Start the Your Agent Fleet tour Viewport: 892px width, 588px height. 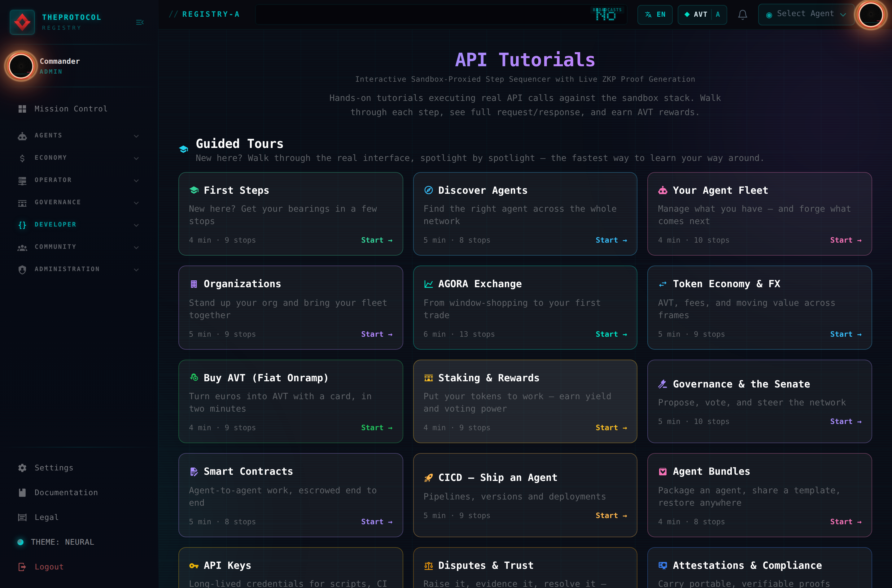click(x=846, y=240)
